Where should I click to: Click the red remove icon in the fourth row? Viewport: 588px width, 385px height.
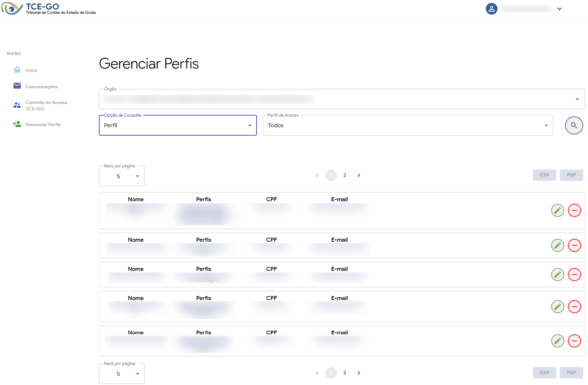(x=574, y=307)
